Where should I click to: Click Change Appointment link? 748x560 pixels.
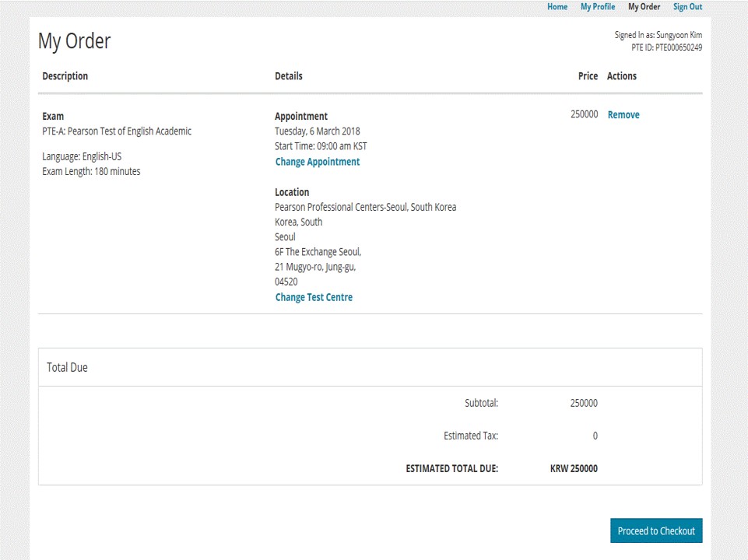click(318, 162)
